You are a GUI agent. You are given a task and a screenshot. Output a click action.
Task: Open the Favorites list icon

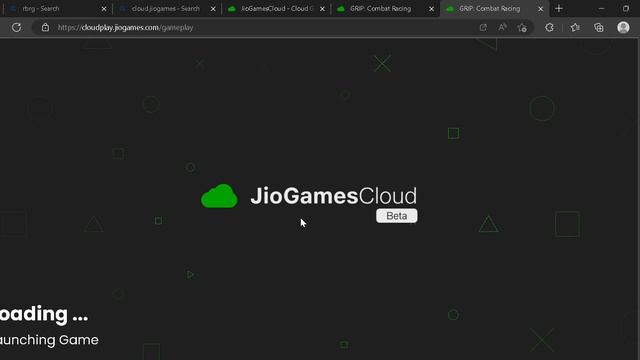coord(575,27)
